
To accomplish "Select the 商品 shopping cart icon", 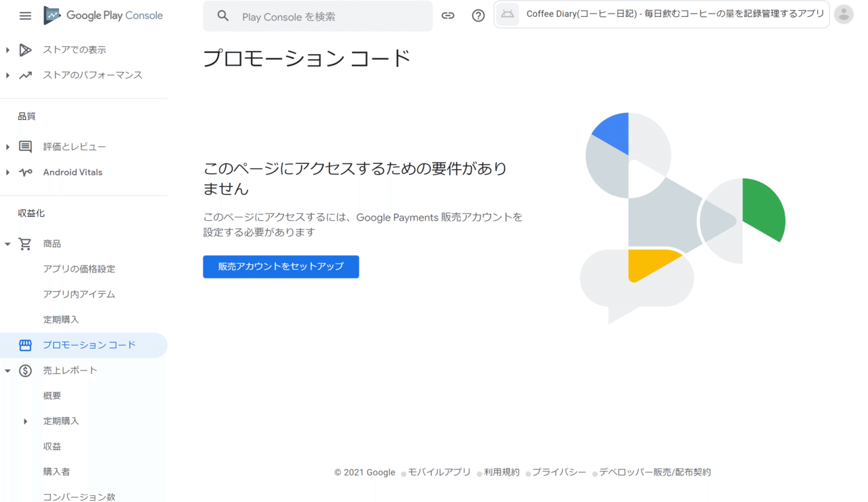I will (x=25, y=243).
